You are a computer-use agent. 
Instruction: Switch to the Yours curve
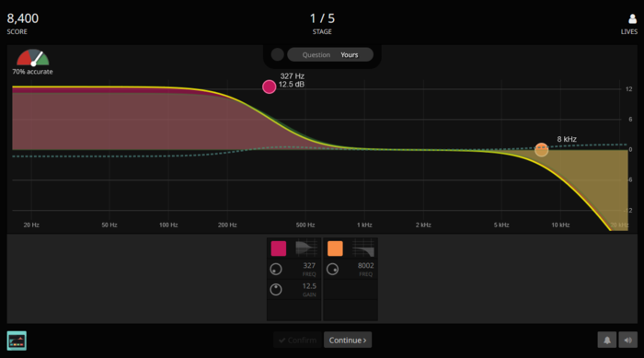coord(349,54)
